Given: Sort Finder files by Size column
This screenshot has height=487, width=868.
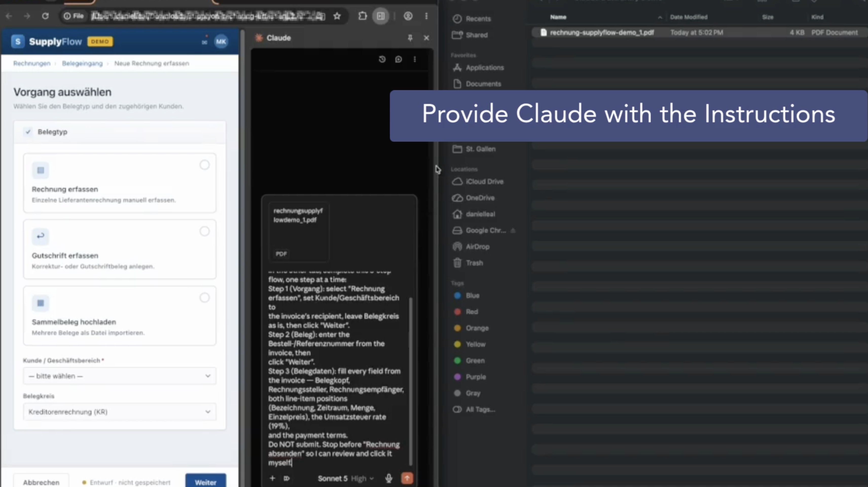Looking at the screenshot, I should point(768,17).
